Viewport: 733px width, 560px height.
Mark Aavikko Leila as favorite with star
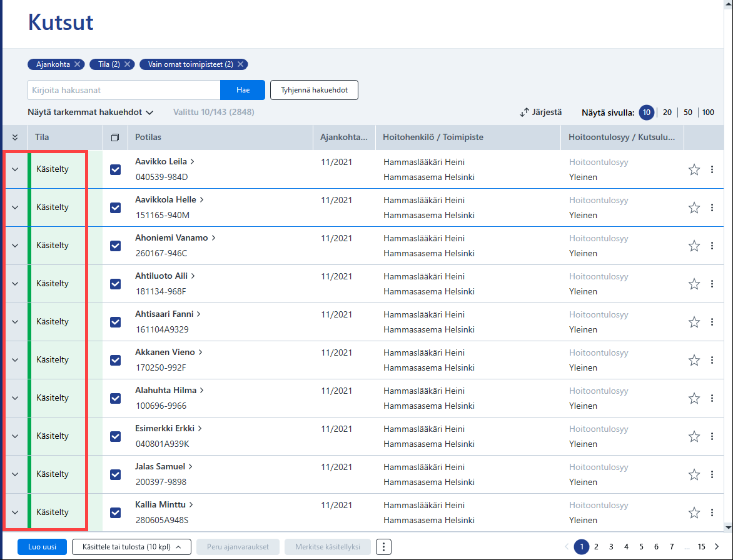pyautogui.click(x=694, y=169)
